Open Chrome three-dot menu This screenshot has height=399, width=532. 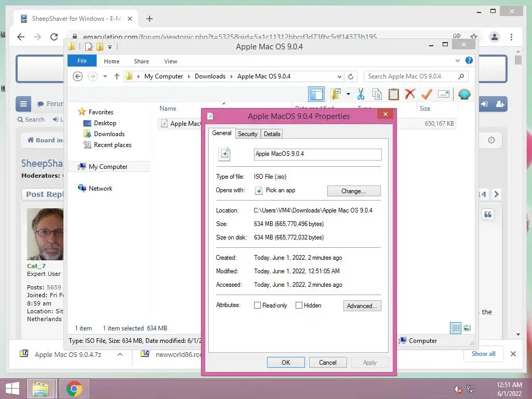511,37
